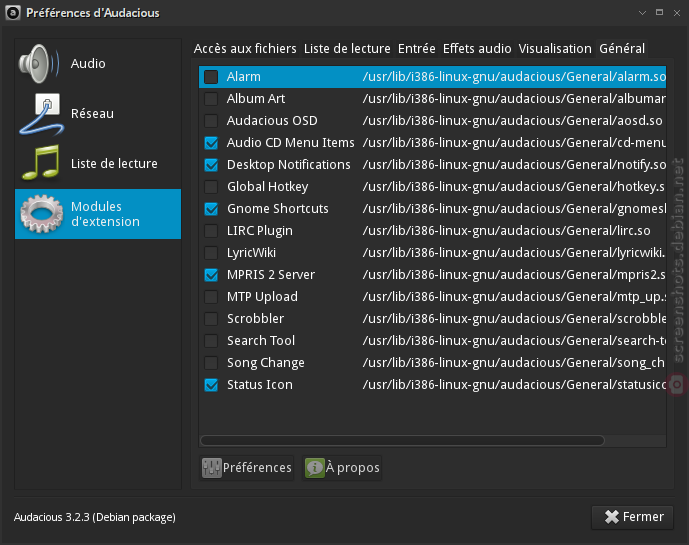The height and width of the screenshot is (545, 689).
Task: Click the Audacious 3.2.3 version text
Action: [x=94, y=517]
